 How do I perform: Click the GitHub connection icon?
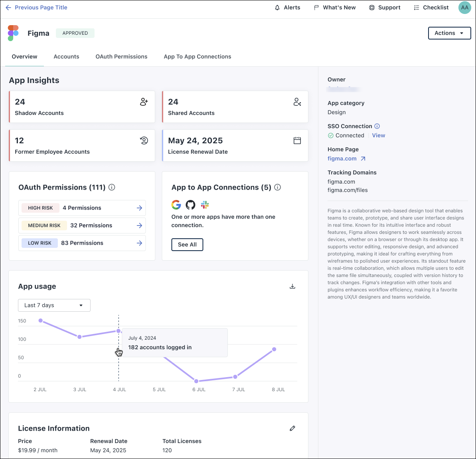tap(190, 205)
